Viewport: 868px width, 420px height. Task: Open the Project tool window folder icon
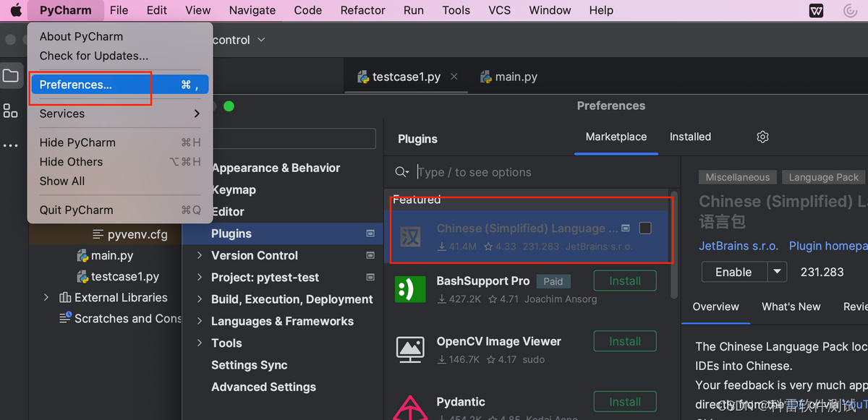(x=10, y=76)
